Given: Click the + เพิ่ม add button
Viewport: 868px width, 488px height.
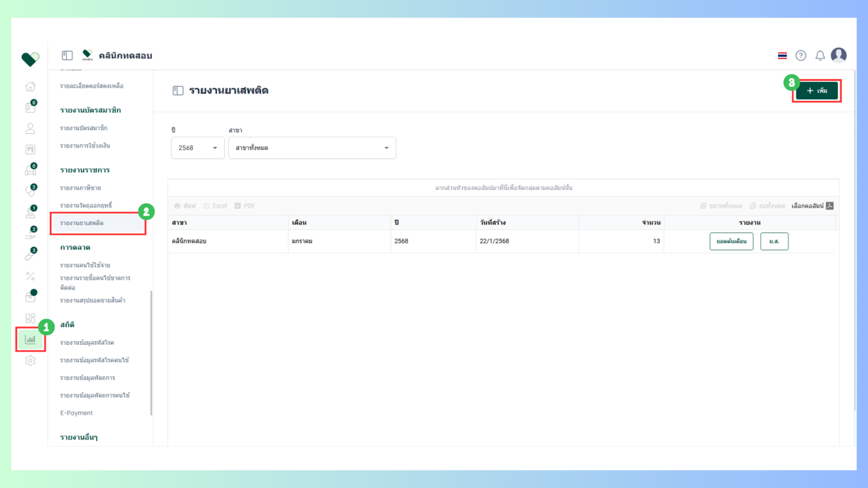Looking at the screenshot, I should click(x=817, y=91).
